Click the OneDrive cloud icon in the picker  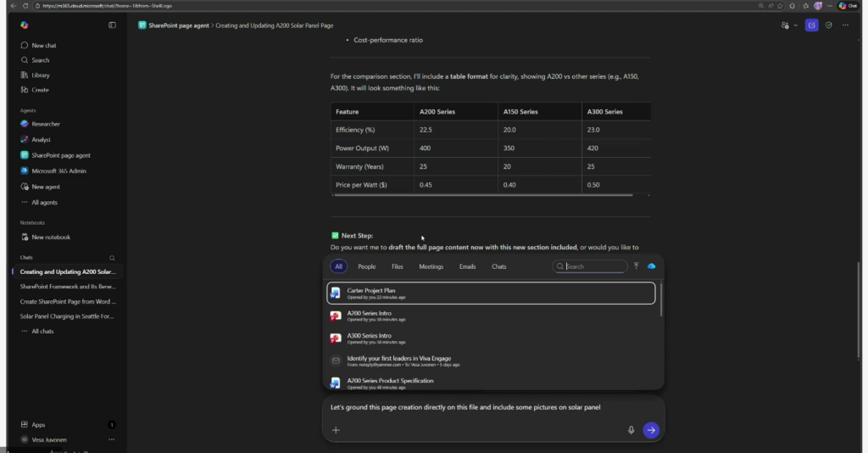652,266
